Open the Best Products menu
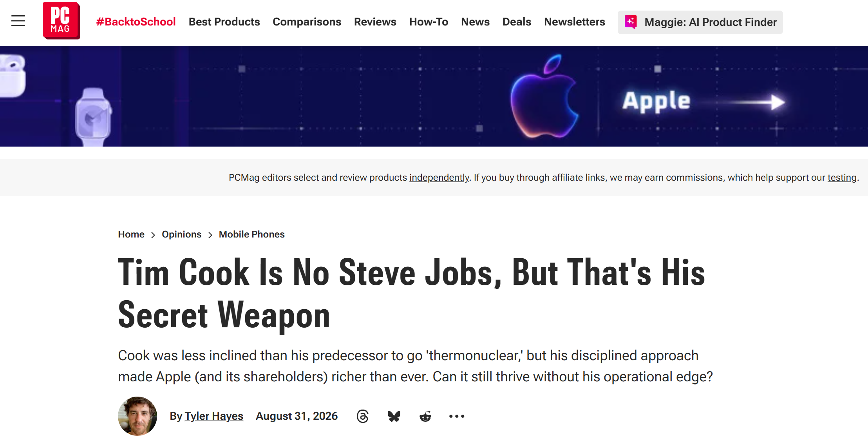 coord(224,22)
